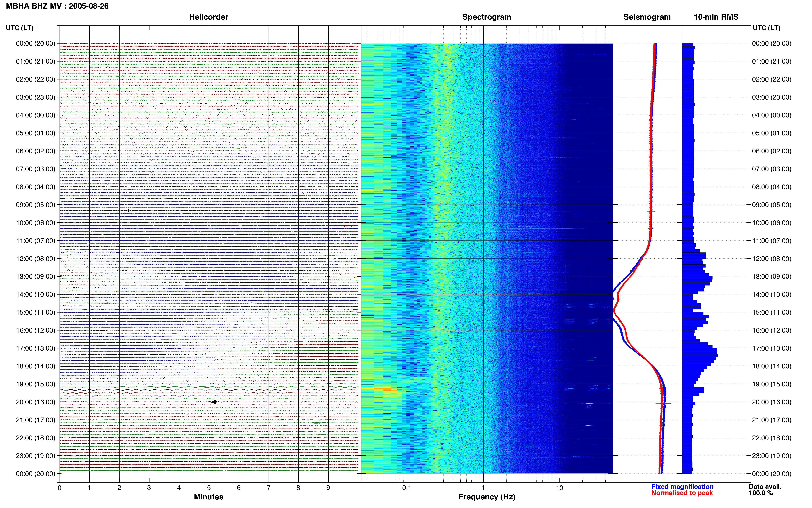Click the 'Fixed magnification' legend entry
The image size is (812, 508).
(x=682, y=487)
